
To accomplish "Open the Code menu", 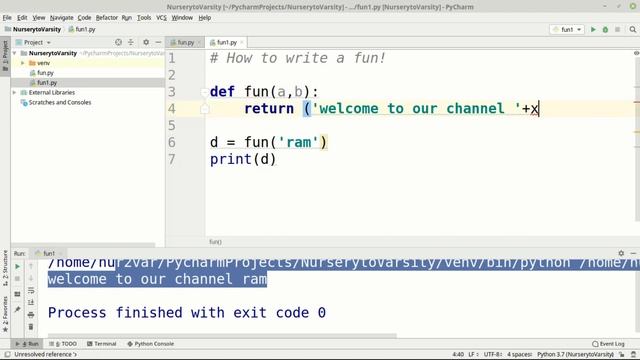I will (84, 18).
